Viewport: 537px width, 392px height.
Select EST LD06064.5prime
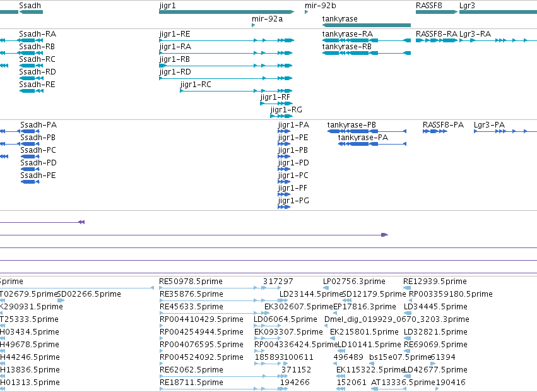click(285, 319)
